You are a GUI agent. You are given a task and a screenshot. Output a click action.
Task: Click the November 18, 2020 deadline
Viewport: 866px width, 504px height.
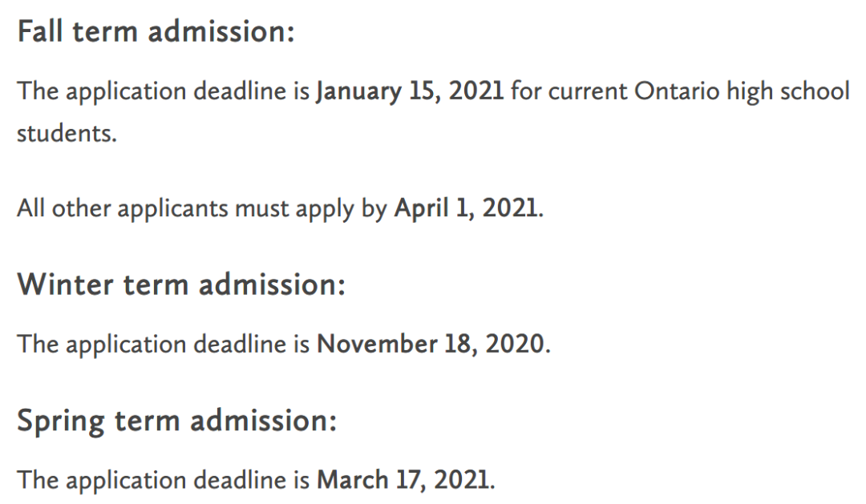coord(431,344)
